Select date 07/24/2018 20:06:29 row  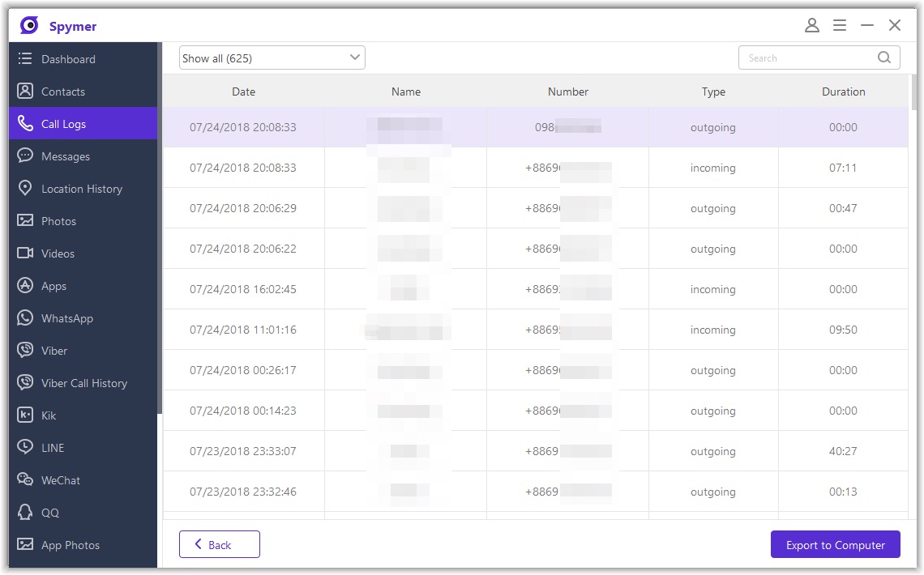click(535, 208)
